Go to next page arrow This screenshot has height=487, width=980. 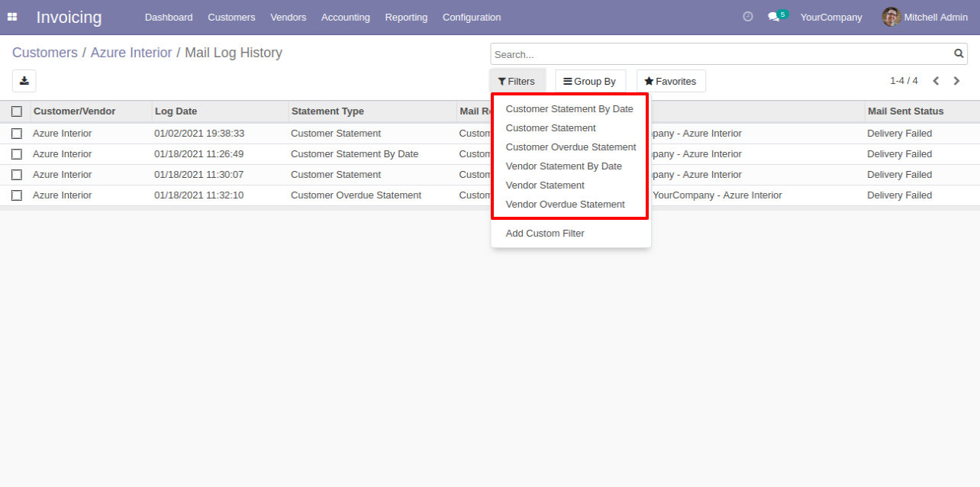click(x=956, y=81)
